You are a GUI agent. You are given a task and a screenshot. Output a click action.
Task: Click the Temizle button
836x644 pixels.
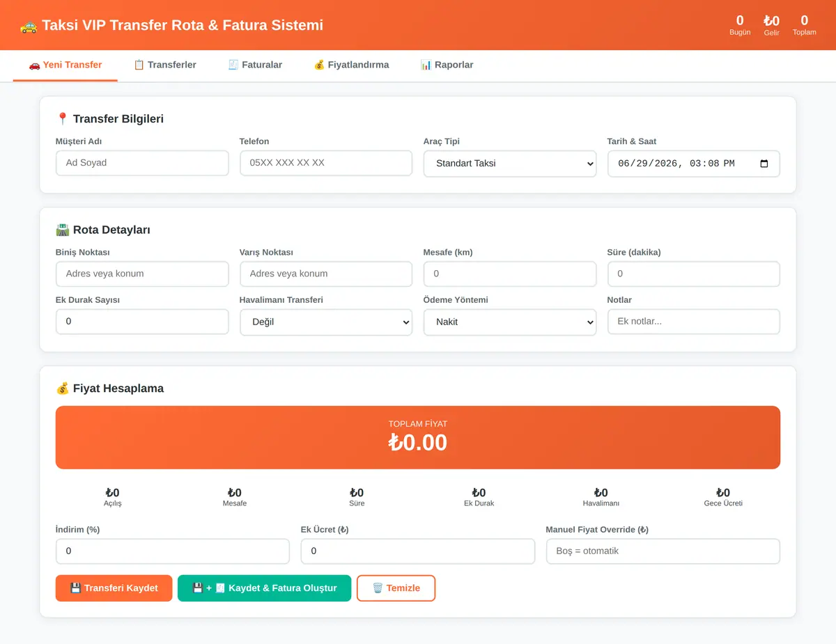tap(396, 588)
